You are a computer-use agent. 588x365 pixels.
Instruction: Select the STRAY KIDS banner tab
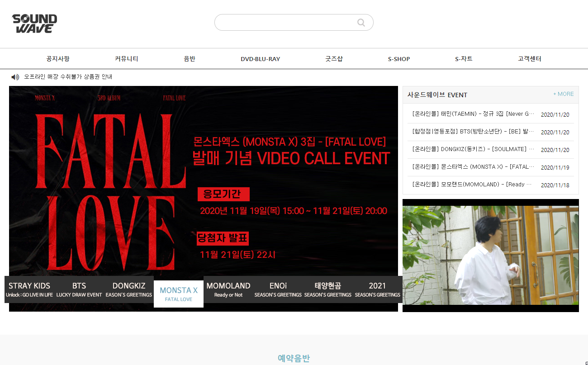click(29, 289)
